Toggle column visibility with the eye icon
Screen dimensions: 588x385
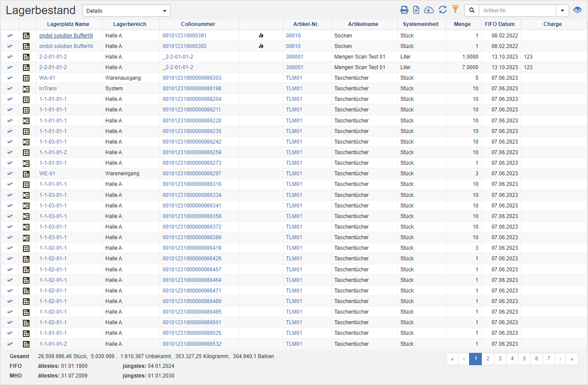click(577, 10)
